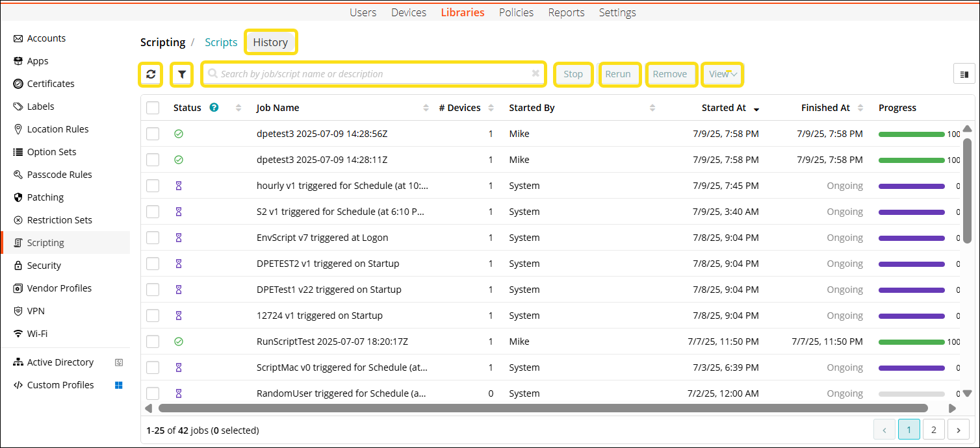
Task: Click the Custom Profiles Windows icon
Action: click(x=119, y=385)
